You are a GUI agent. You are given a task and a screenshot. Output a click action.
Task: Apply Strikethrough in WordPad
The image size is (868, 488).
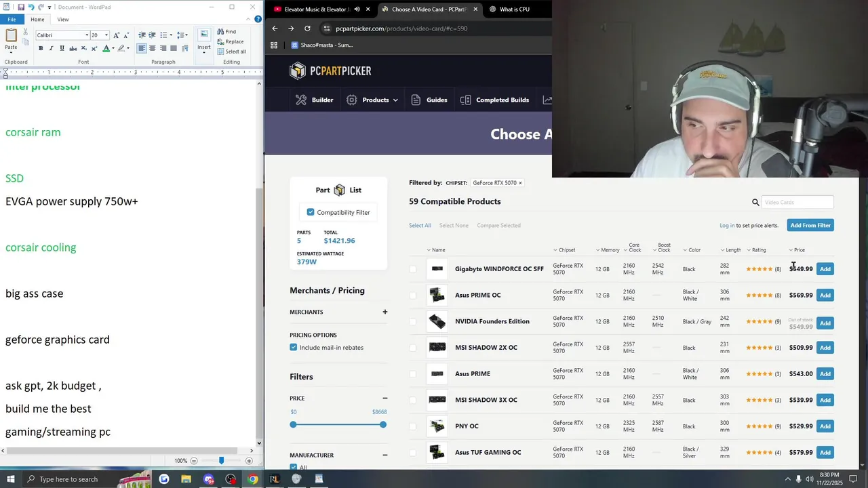73,48
